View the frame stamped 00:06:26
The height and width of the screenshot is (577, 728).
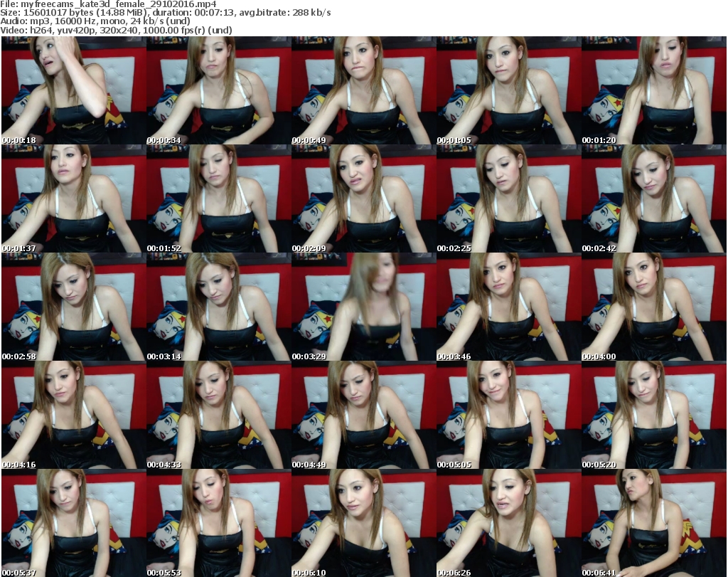(509, 523)
